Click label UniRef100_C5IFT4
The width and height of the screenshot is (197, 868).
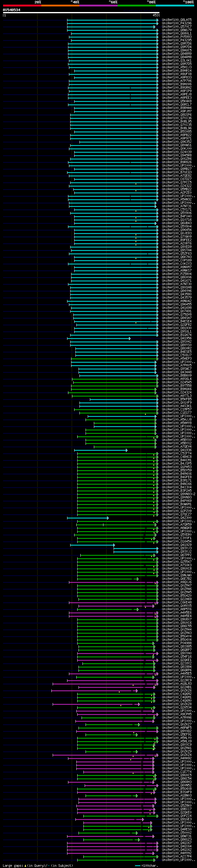(x=177, y=453)
